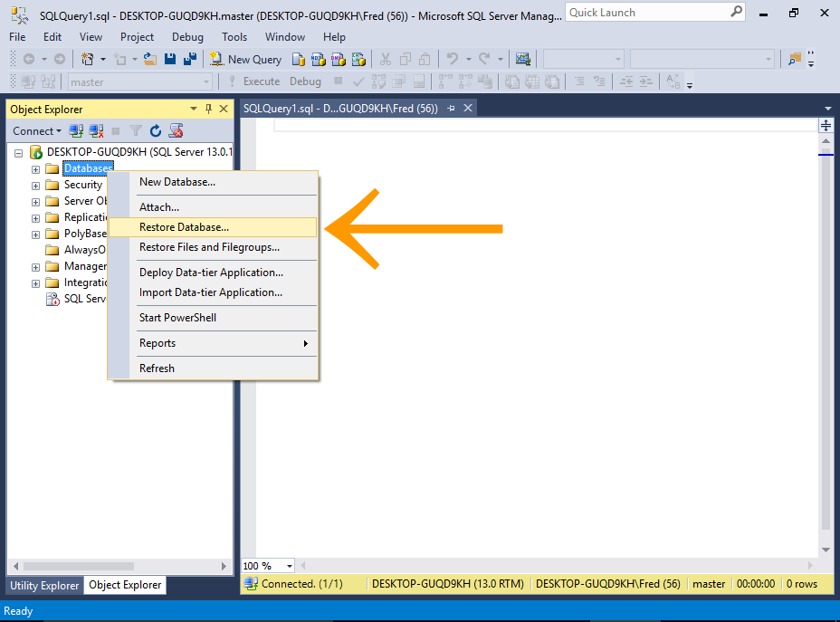Click inside the Quick Launch search field
Screen dimensions: 840x622
coord(647,13)
